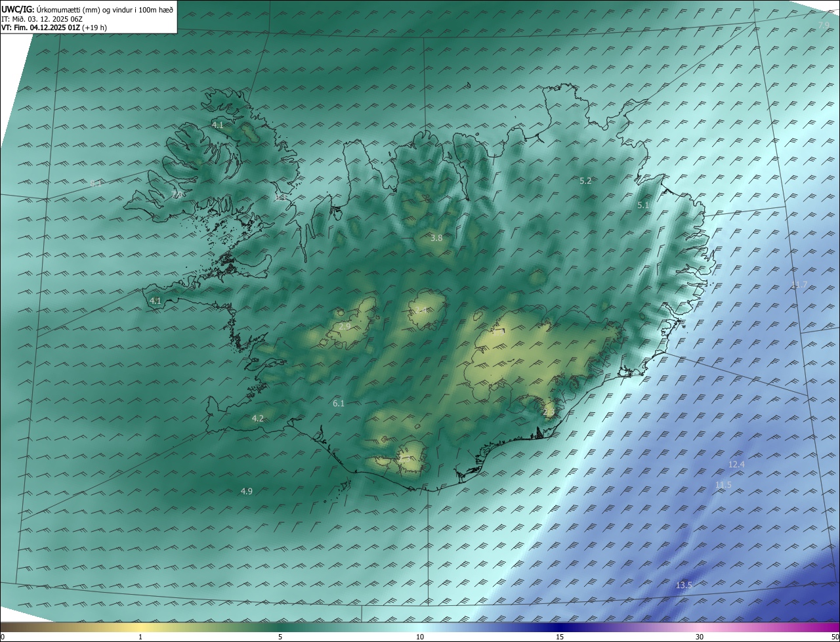The width and height of the screenshot is (840, 642).
Task: Click the color scale bar legend
Action: (420, 627)
